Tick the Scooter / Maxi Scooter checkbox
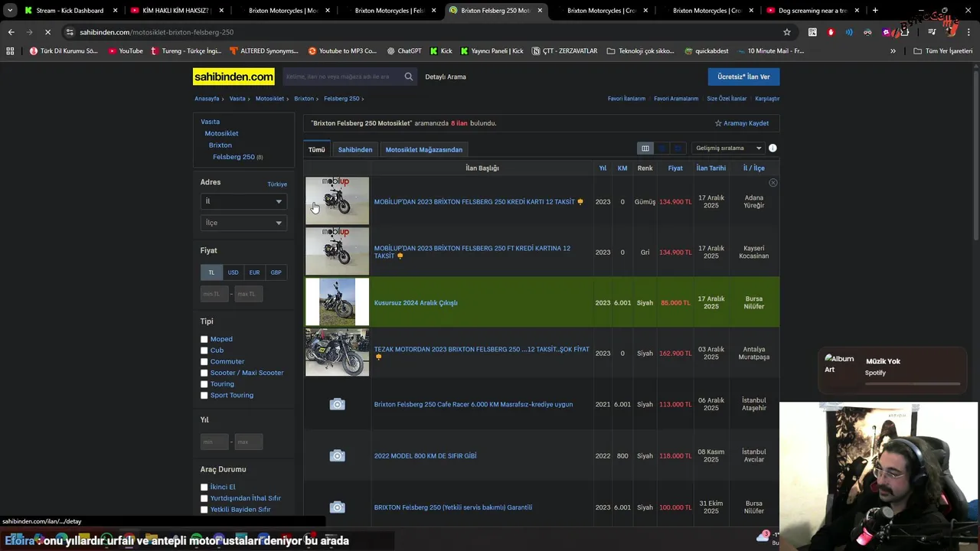Screen dimensions: 980x551 204,373
